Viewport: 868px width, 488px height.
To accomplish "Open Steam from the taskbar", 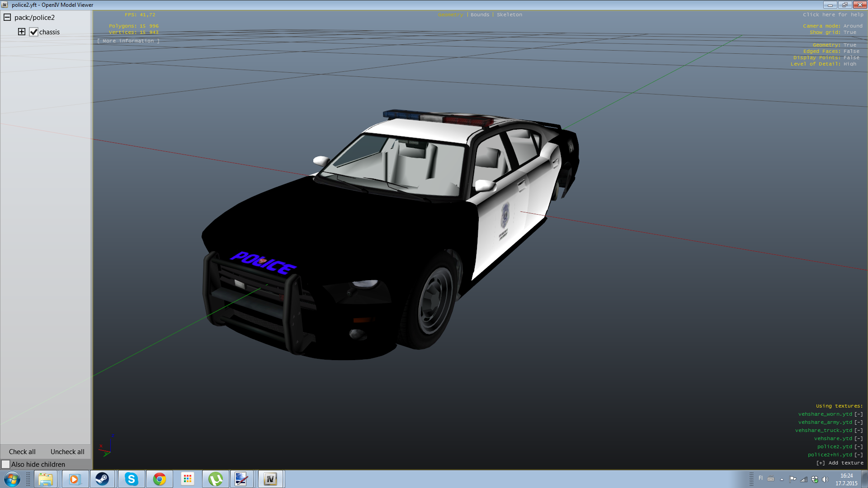I will [102, 479].
